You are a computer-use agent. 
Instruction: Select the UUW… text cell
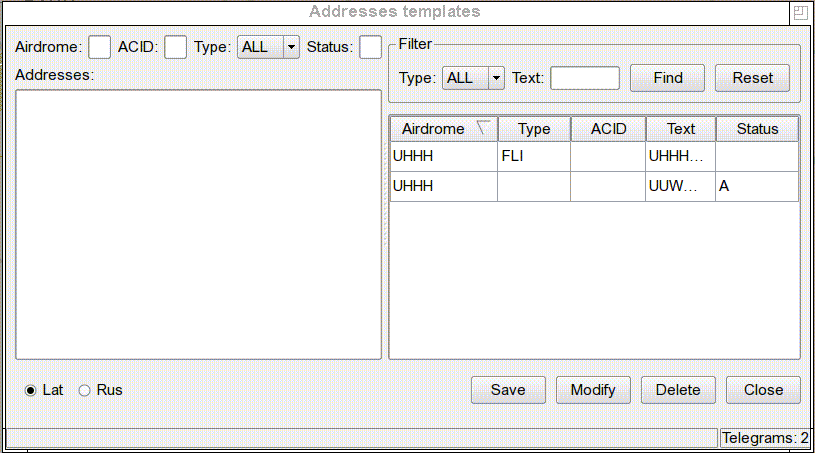(680, 186)
